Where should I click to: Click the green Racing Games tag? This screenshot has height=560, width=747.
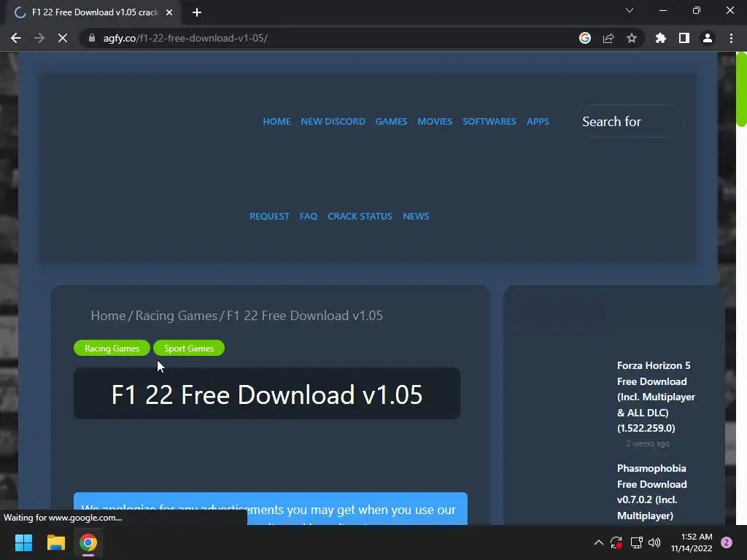112,348
